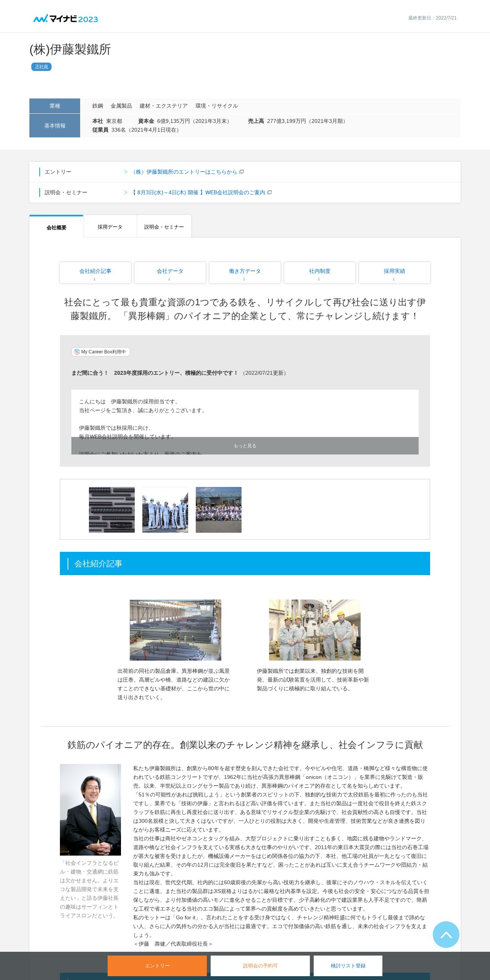
Task: Click the photo of staff with testing equipment
Action: [x=315, y=630]
